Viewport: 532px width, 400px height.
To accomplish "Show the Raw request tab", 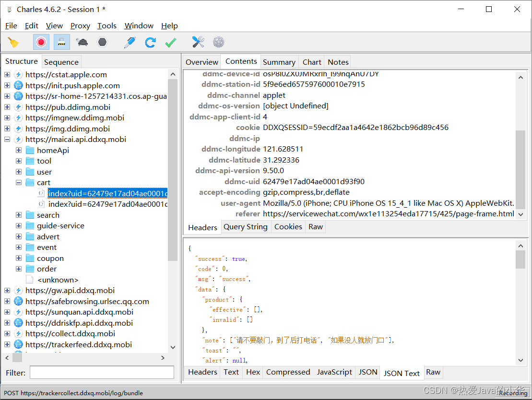I will point(316,227).
